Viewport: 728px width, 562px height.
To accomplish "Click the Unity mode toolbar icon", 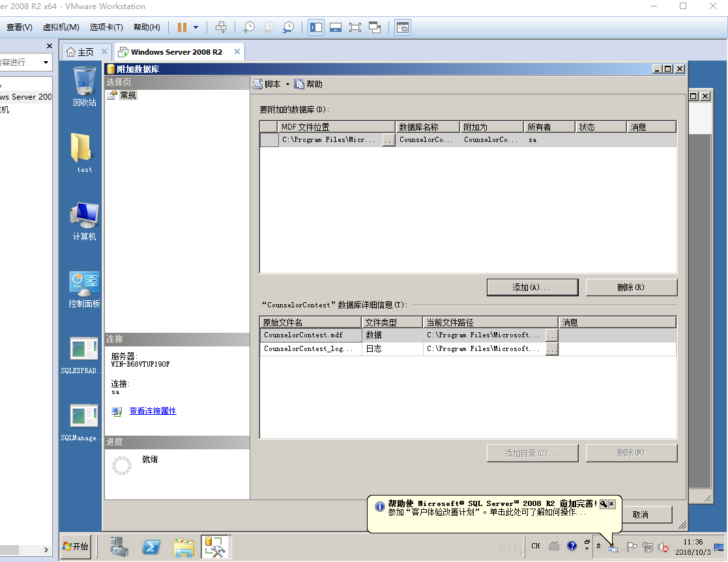I will click(375, 27).
